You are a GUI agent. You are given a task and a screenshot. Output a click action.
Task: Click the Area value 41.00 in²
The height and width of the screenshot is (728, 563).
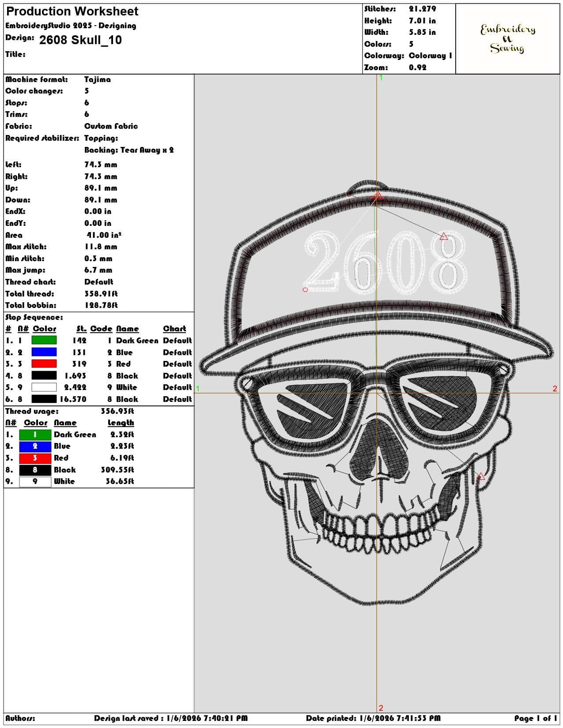tap(104, 235)
